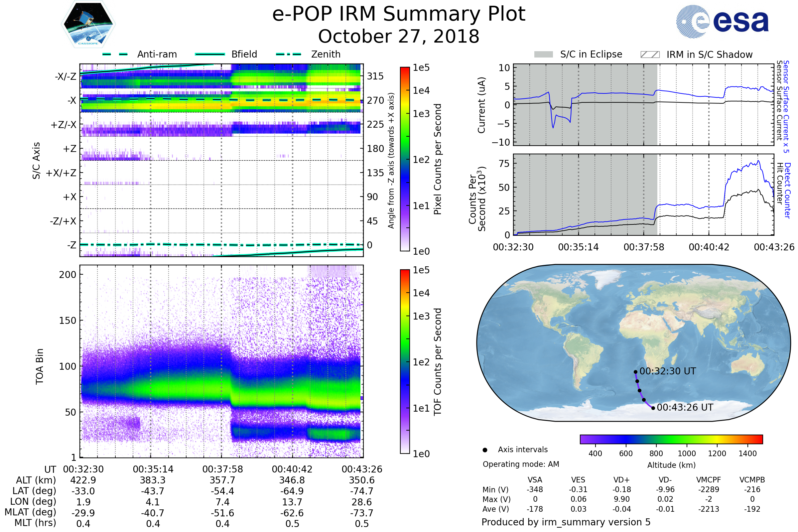Click the Altitude (km) colorbar

(x=671, y=439)
